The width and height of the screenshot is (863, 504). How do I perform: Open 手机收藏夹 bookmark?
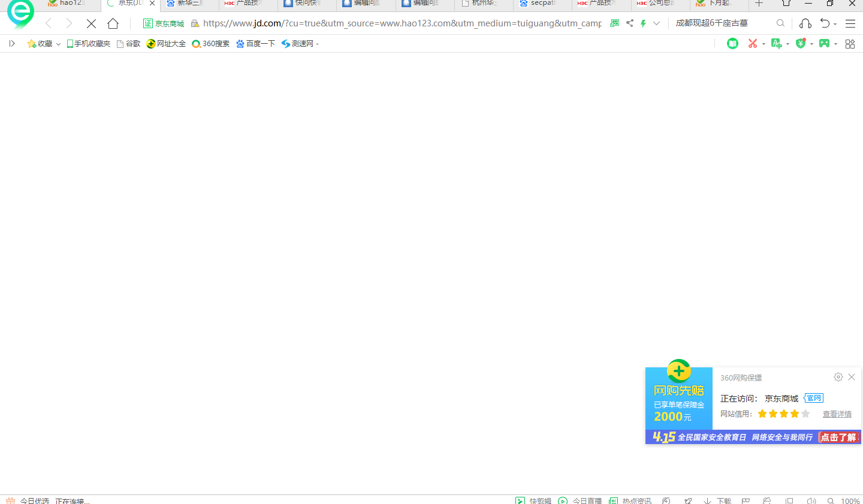point(88,44)
